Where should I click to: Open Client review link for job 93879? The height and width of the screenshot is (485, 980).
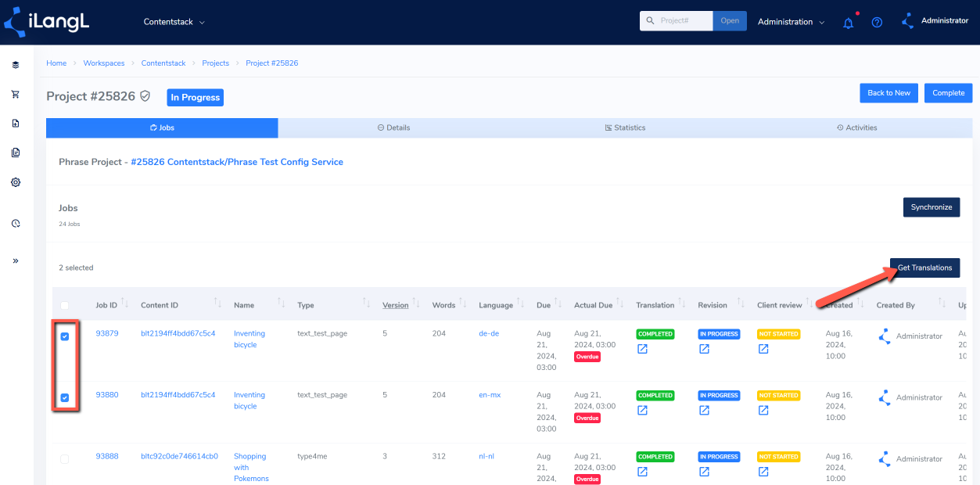(x=763, y=349)
